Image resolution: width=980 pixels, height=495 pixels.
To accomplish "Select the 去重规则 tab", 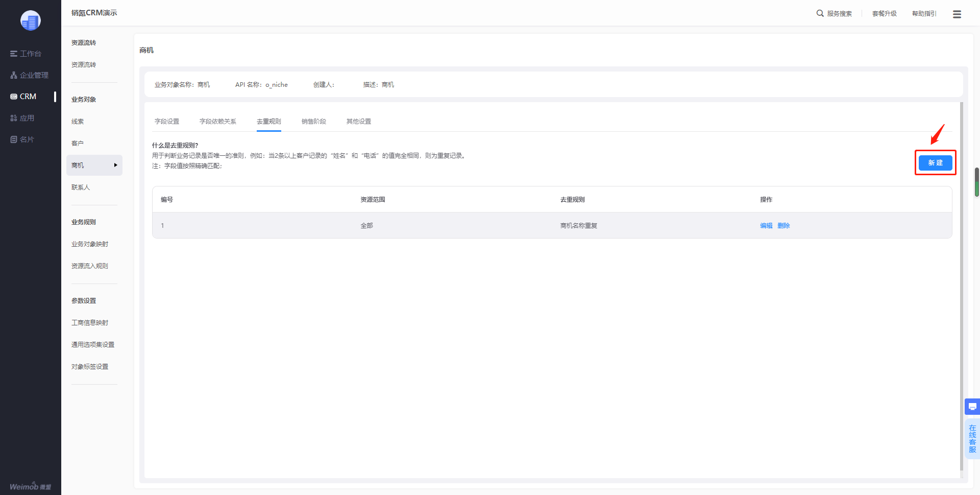I will [269, 122].
